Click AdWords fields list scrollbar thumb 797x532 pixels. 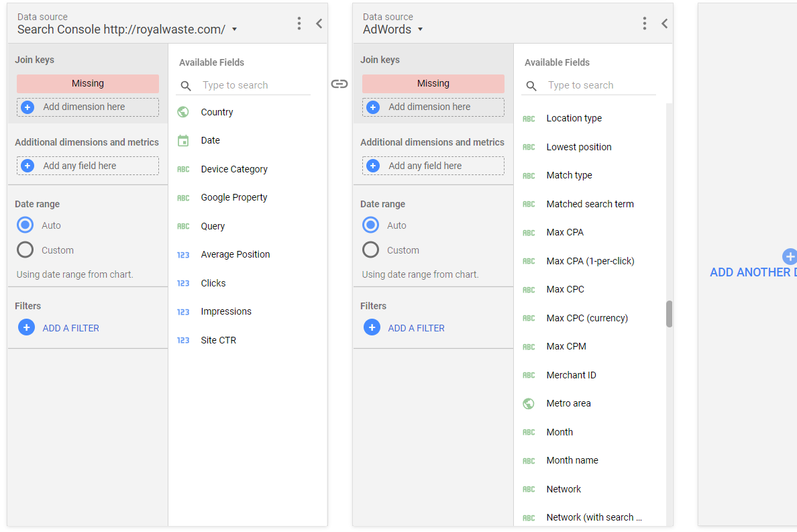pos(669,314)
